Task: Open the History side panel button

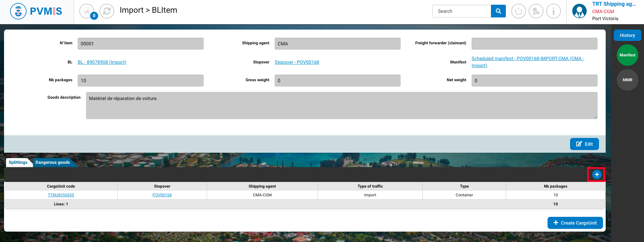Action: [x=627, y=35]
